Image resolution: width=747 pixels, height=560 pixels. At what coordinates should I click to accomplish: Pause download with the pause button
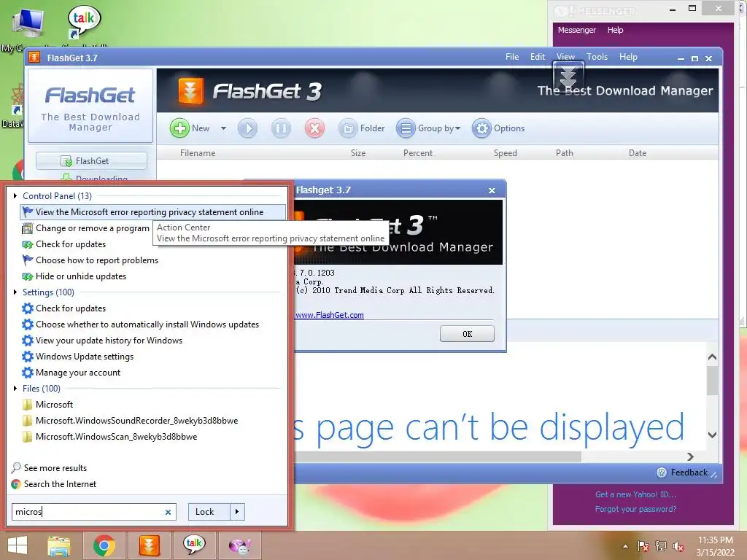[281, 128]
